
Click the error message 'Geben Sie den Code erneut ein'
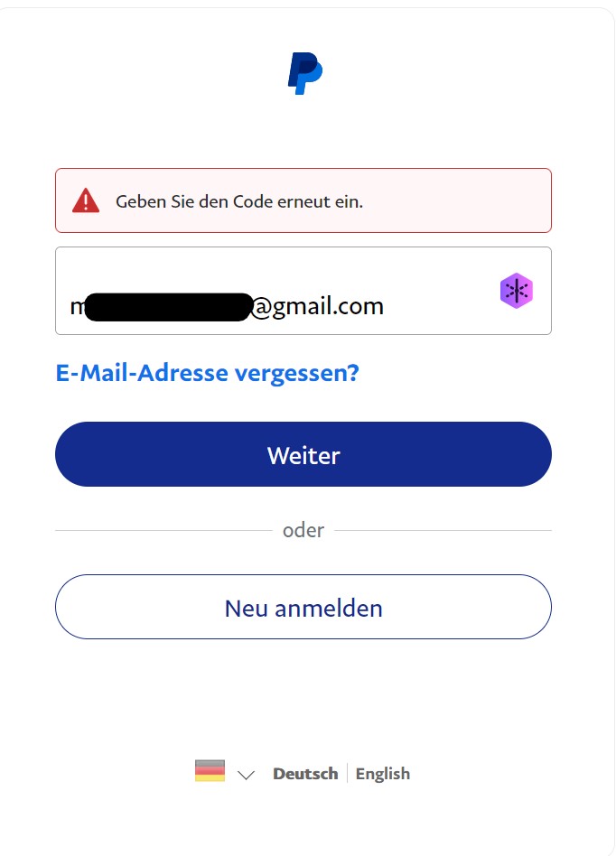[240, 202]
